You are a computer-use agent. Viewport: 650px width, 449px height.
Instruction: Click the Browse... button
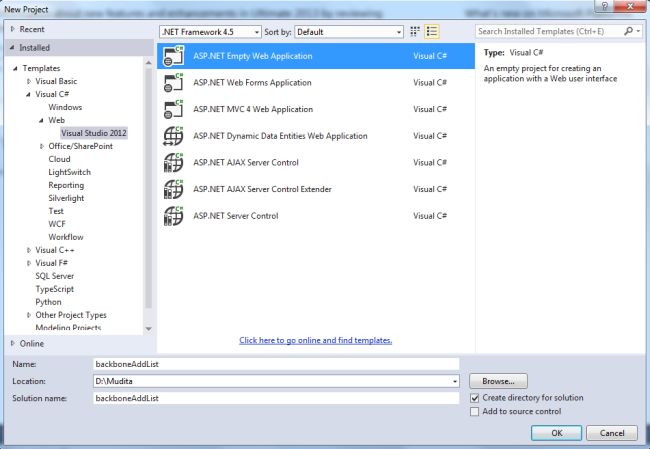[x=498, y=381]
